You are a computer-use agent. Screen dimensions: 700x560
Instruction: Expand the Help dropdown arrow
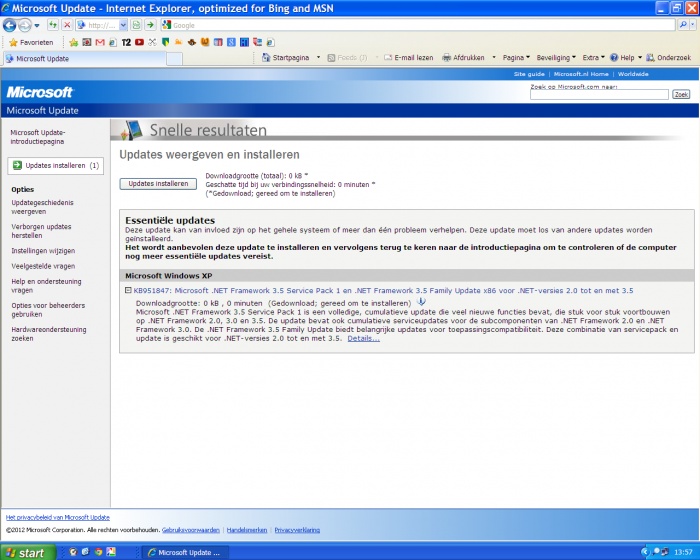point(640,58)
